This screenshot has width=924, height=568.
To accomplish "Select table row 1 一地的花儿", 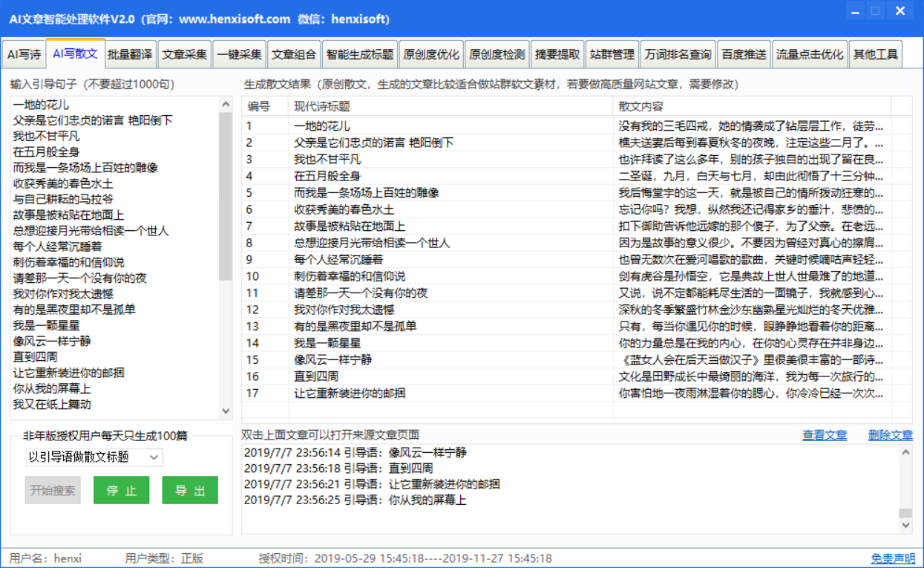I will click(x=577, y=126).
